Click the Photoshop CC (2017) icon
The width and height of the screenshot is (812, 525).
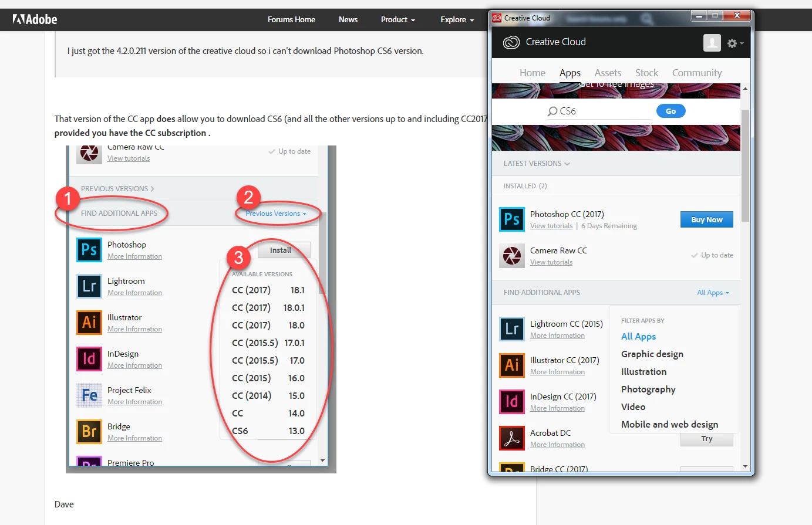pos(511,219)
